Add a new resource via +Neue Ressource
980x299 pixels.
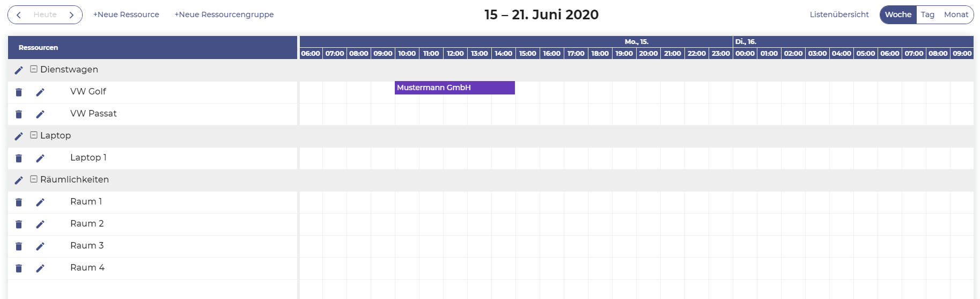click(x=126, y=14)
